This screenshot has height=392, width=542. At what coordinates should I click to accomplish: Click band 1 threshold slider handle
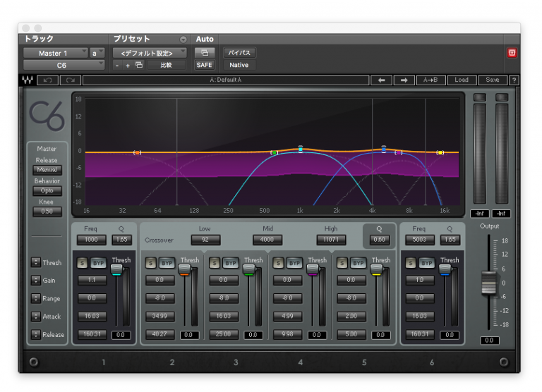[116, 270]
